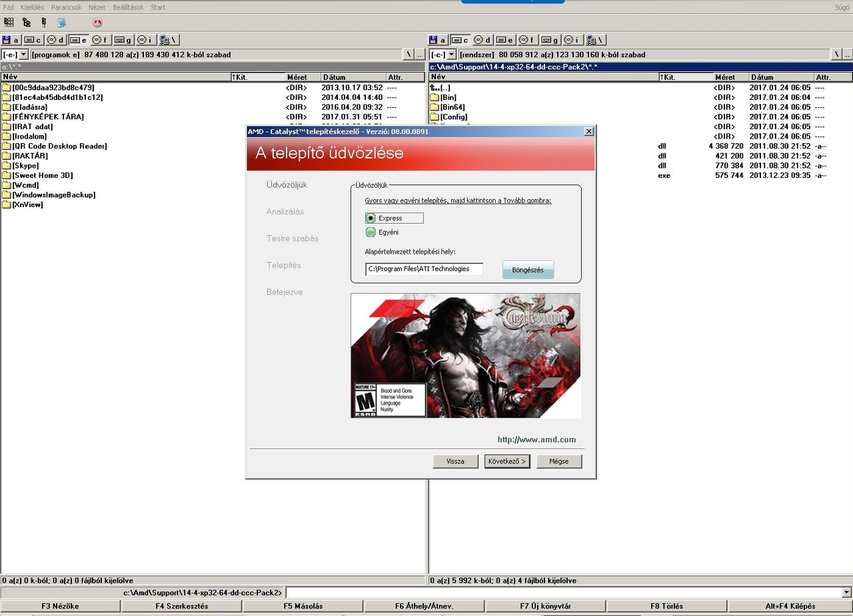This screenshot has width=853, height=616.
Task: Select drive c button in right panel
Action: point(460,40)
